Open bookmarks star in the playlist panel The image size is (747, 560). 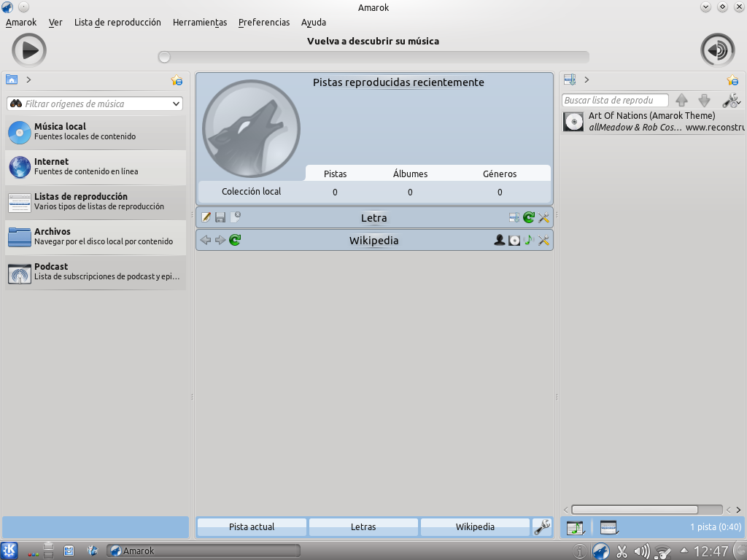point(732,80)
